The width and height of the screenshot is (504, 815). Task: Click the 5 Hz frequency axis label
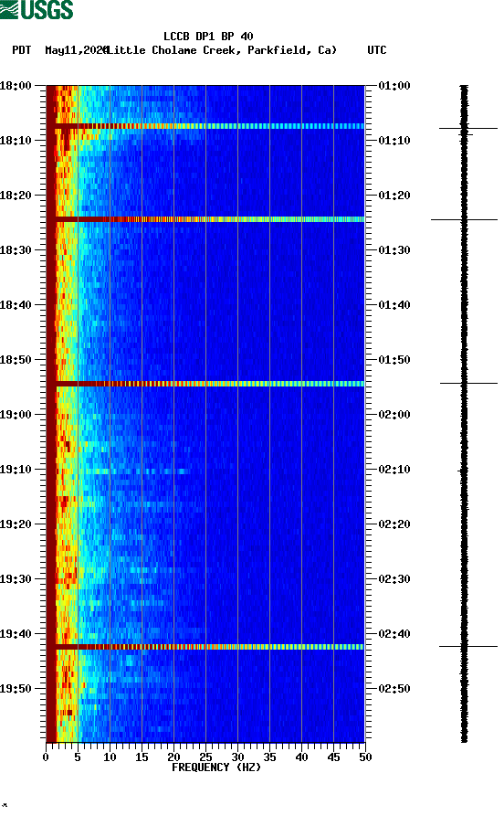click(x=78, y=757)
